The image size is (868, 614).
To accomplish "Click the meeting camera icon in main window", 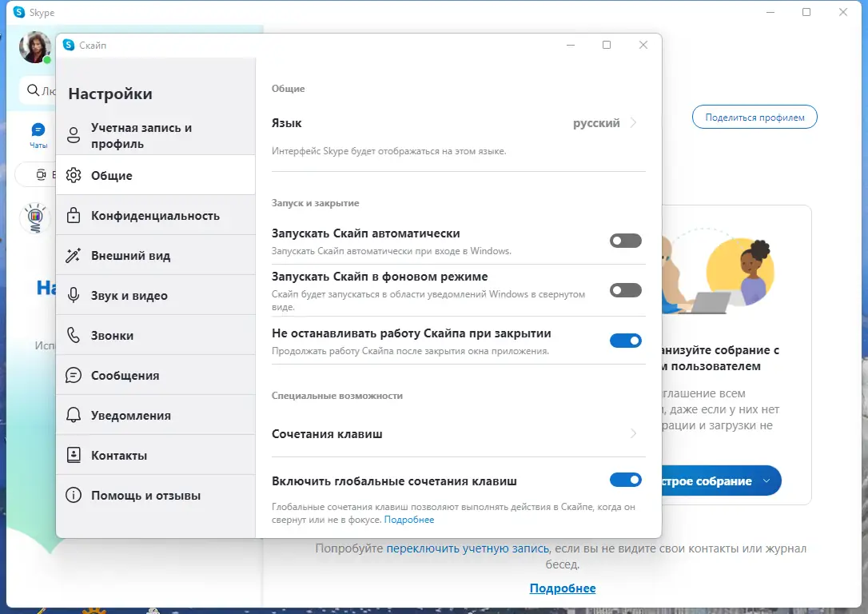I will (41, 175).
